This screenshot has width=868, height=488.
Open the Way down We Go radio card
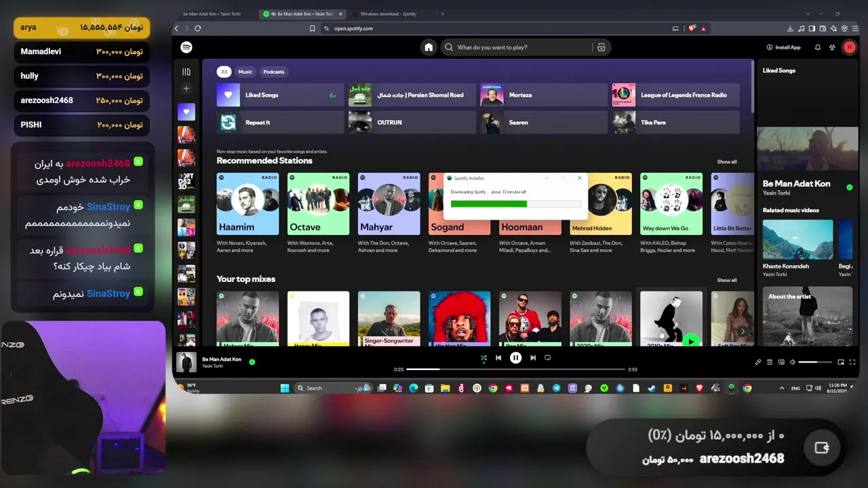[671, 213]
